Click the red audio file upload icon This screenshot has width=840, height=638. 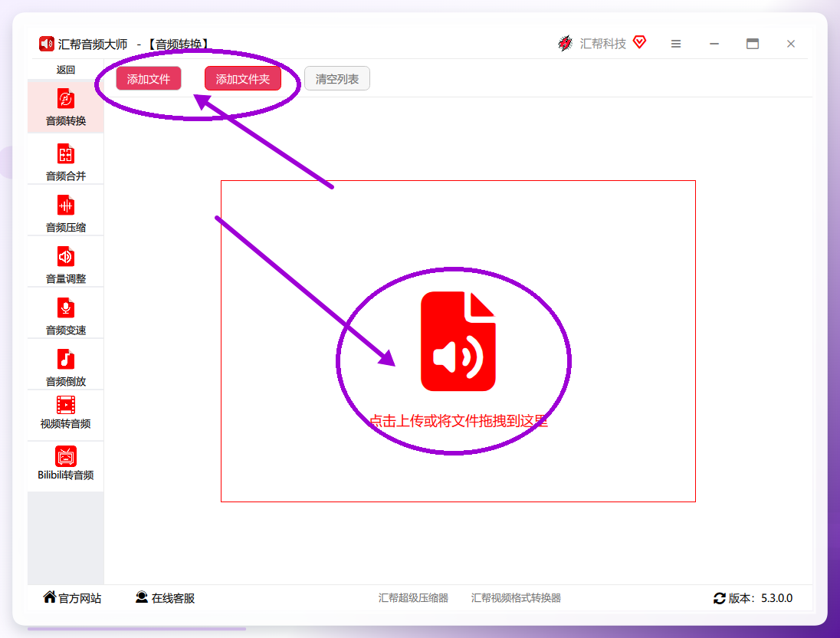tap(458, 341)
